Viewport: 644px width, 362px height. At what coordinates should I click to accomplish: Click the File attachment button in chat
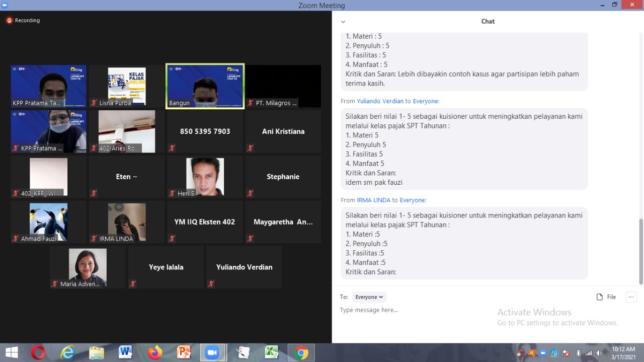point(606,297)
